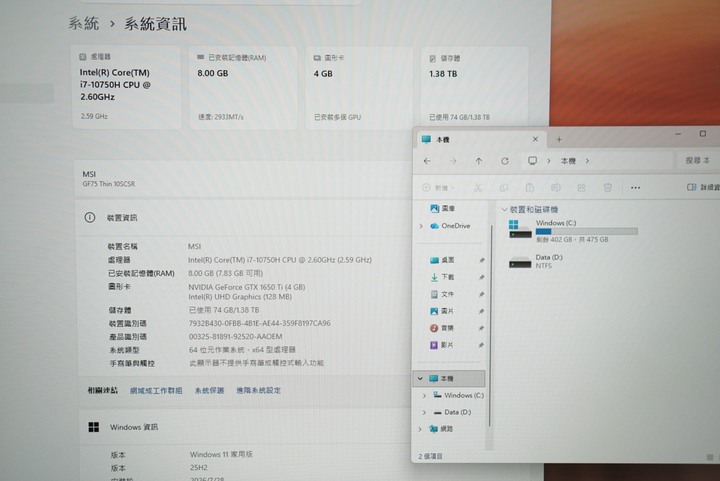
Task: Toggle the 詳細資料 details pane
Action: point(703,187)
